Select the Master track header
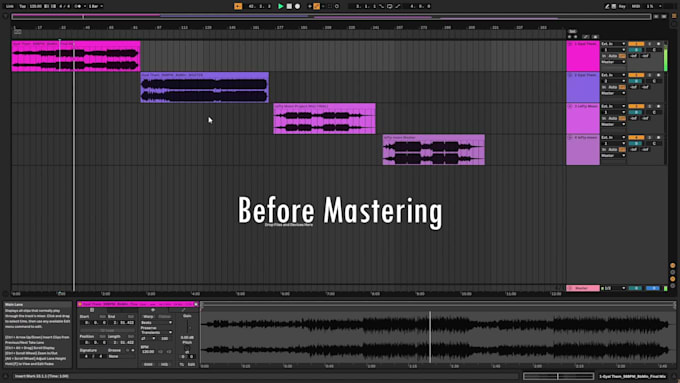This screenshot has height=383, width=680. [583, 288]
